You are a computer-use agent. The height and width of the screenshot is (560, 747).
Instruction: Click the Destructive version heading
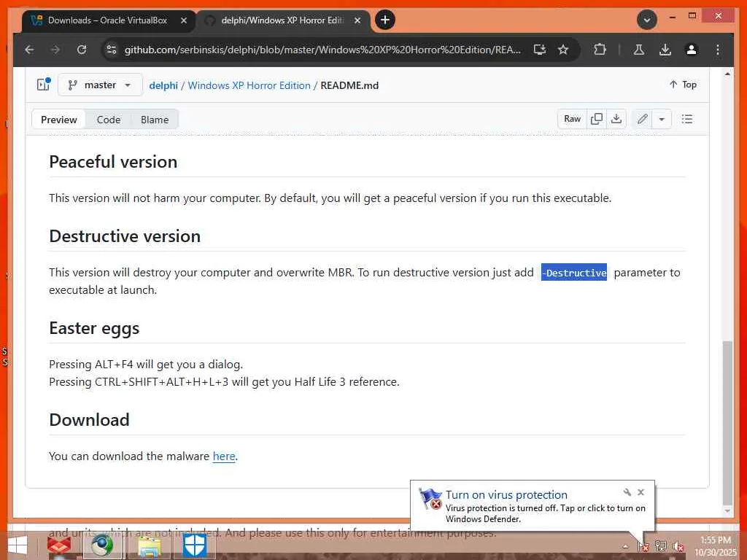tap(125, 236)
